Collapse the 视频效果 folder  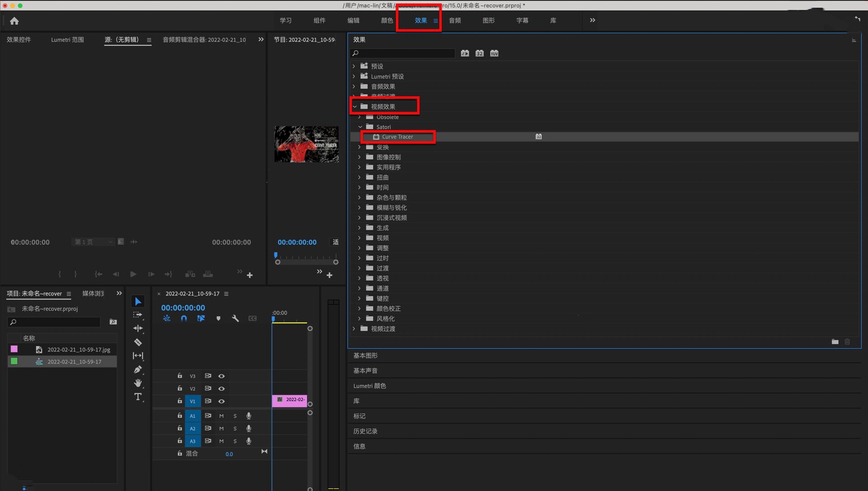coord(355,107)
